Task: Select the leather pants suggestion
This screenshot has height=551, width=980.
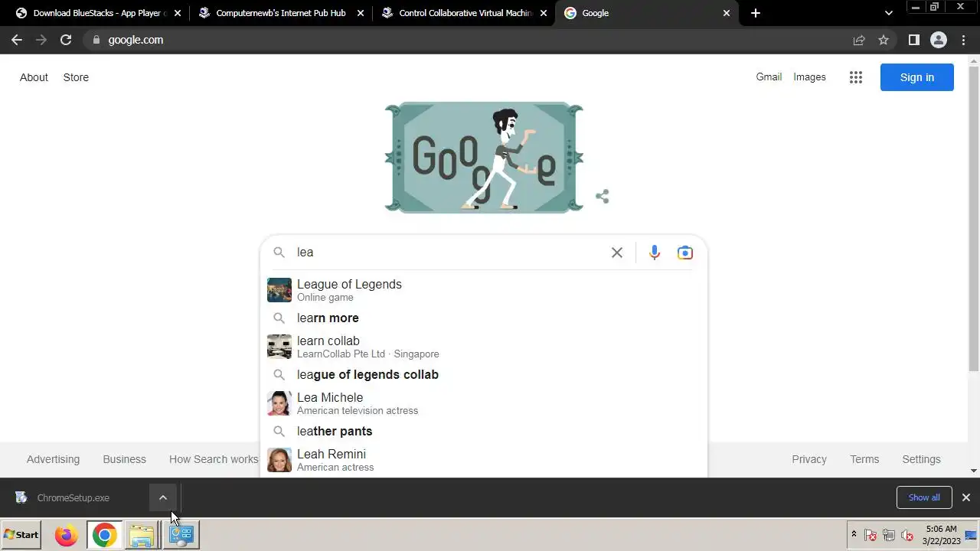Action: point(484,432)
